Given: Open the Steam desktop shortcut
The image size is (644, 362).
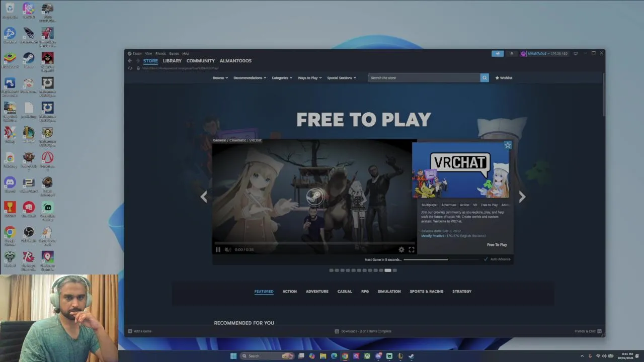Looking at the screenshot, I should [x=29, y=60].
